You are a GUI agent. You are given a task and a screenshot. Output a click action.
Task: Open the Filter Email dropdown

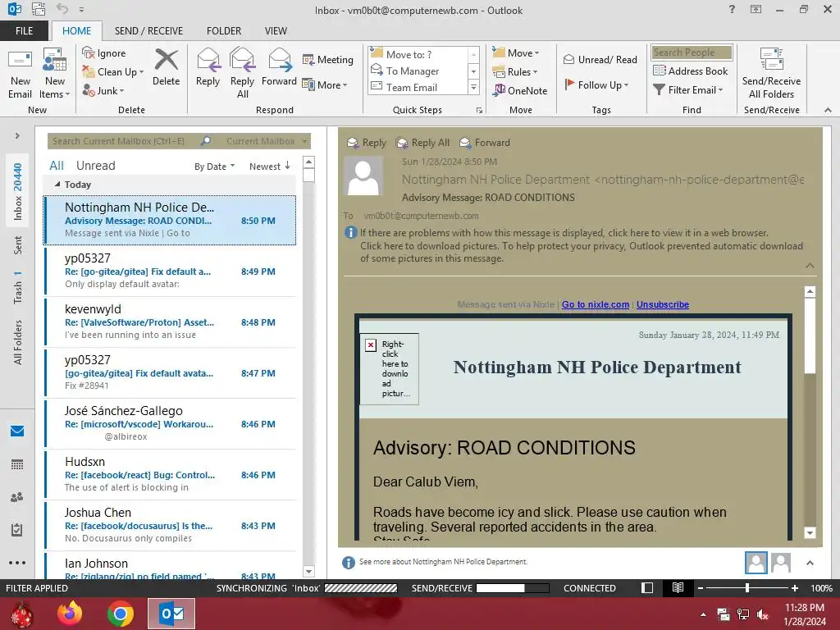click(x=688, y=90)
